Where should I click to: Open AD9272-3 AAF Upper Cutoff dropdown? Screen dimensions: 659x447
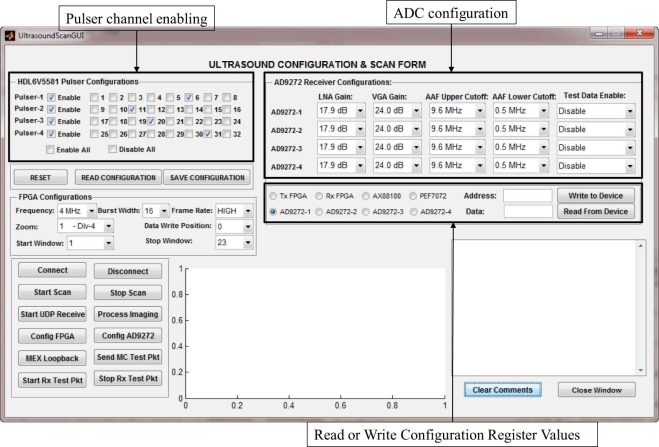(x=457, y=147)
